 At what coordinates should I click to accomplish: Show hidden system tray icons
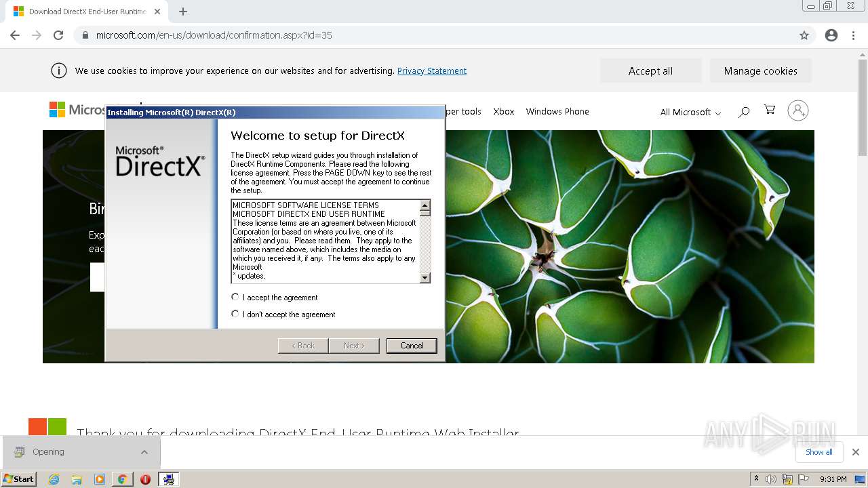pyautogui.click(x=757, y=479)
